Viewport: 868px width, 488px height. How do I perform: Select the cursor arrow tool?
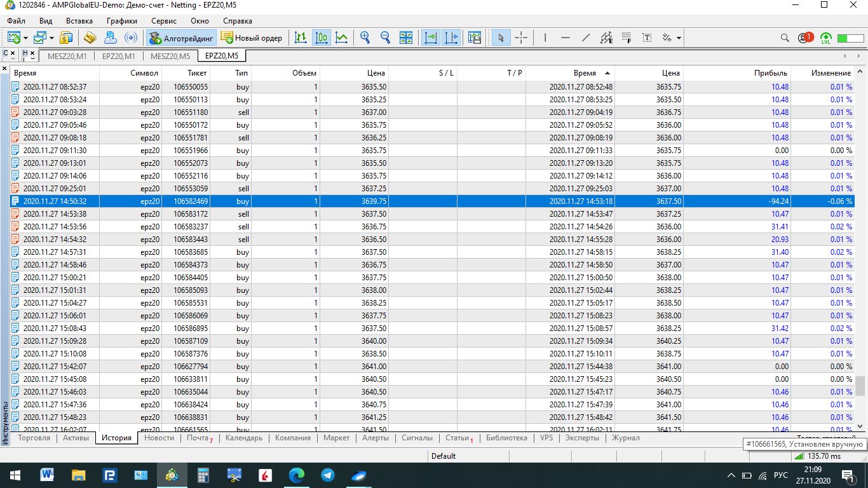[501, 37]
